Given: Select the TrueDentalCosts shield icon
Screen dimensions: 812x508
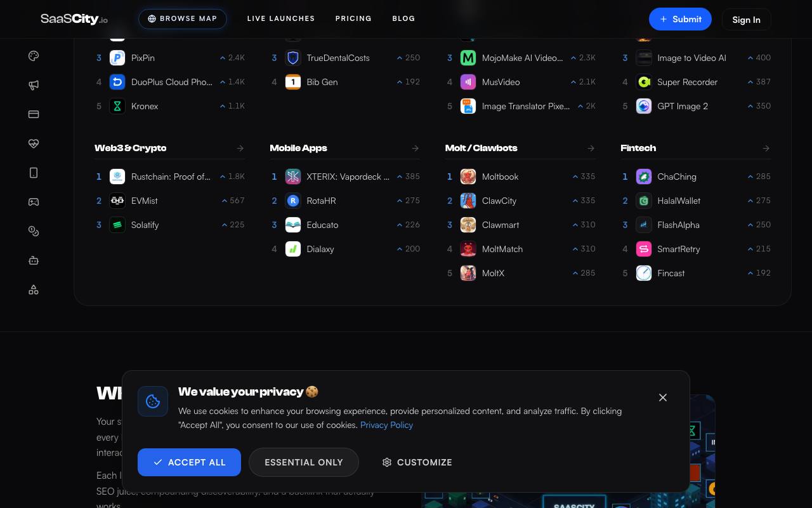Looking at the screenshot, I should [293, 58].
